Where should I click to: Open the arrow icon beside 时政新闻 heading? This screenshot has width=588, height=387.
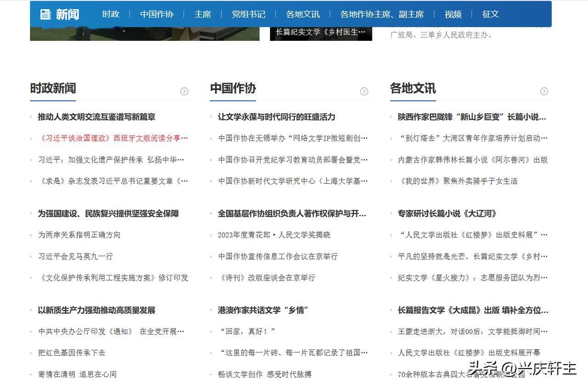click(x=184, y=91)
